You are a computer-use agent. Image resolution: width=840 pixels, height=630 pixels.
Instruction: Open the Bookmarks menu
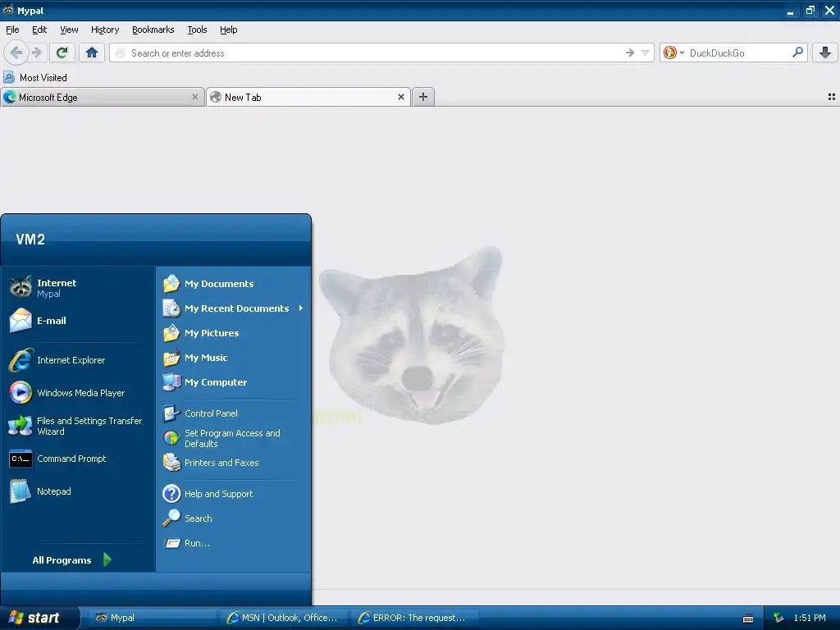coord(153,30)
